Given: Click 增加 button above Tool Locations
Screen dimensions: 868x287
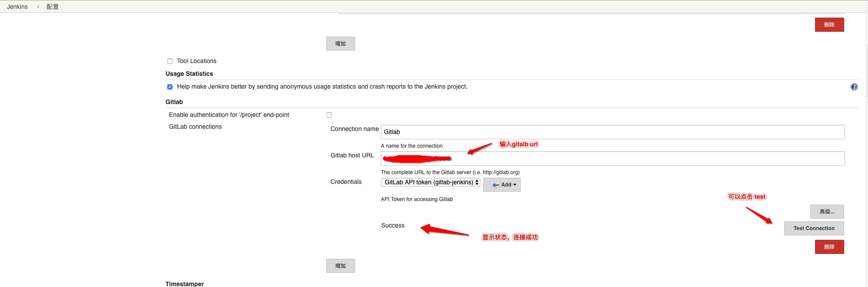Looking at the screenshot, I should 340,44.
